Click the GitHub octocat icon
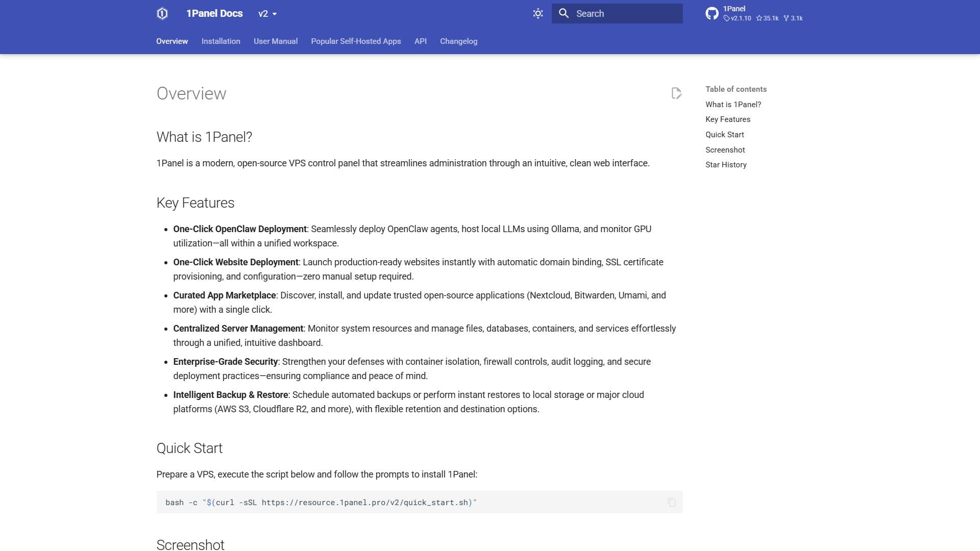Viewport: 980px width, 551px height. click(x=712, y=14)
